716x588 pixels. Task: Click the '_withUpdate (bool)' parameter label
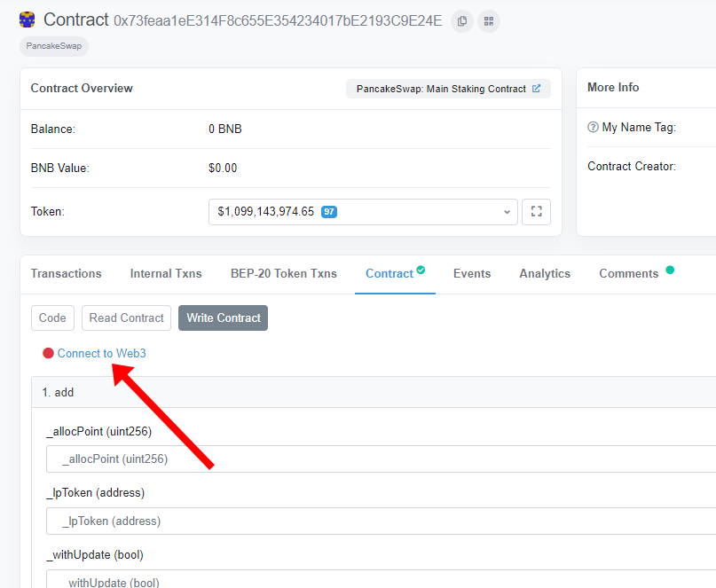[x=95, y=555]
